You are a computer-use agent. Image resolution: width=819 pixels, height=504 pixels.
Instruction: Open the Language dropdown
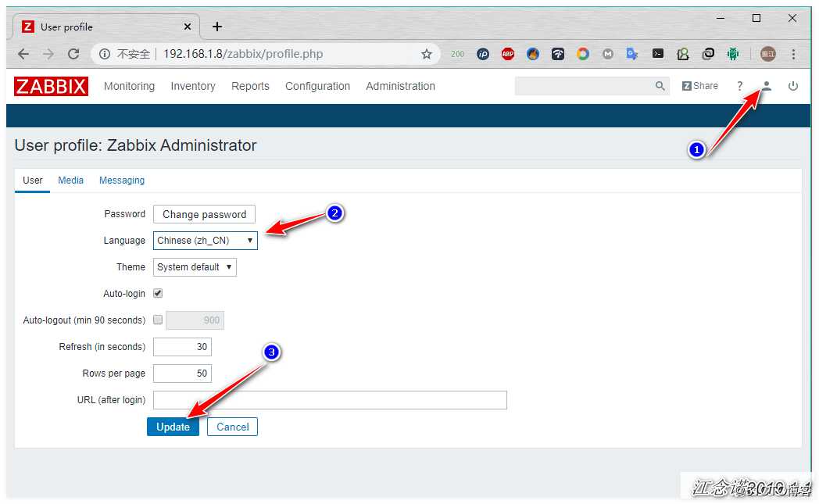point(206,241)
